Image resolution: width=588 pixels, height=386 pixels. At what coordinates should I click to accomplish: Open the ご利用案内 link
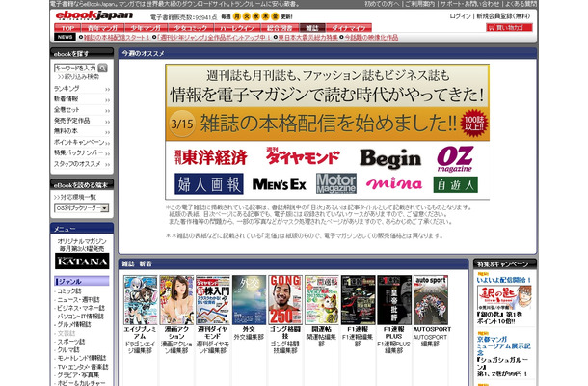(x=419, y=4)
